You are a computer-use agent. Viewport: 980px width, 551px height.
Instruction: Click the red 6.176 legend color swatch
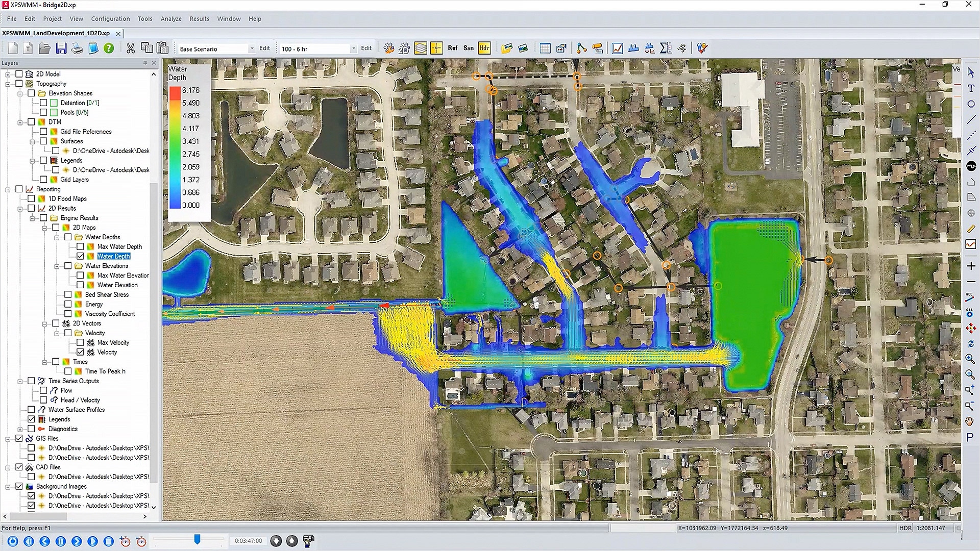click(x=175, y=93)
